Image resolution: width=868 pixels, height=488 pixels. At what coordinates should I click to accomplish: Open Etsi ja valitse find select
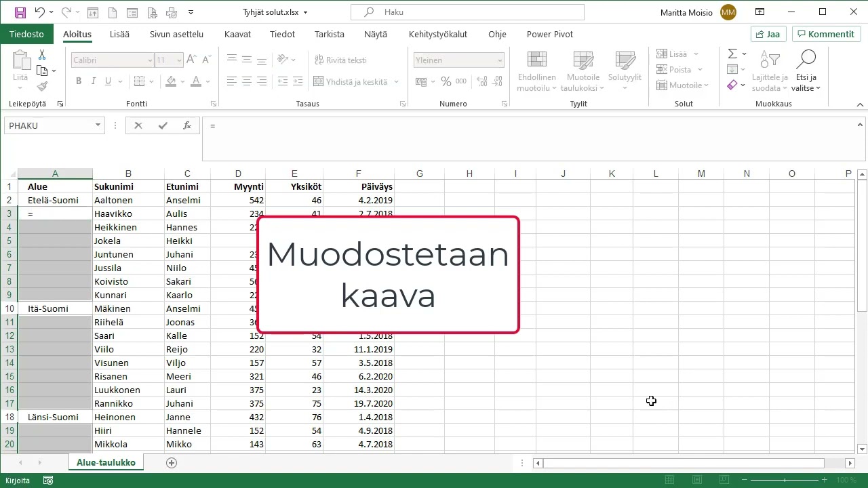(806, 71)
